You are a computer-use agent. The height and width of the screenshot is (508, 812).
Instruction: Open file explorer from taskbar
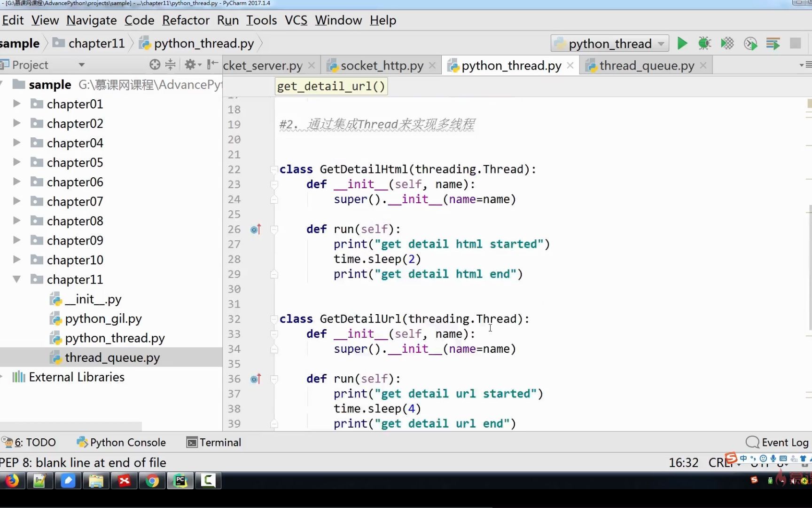coord(96,481)
